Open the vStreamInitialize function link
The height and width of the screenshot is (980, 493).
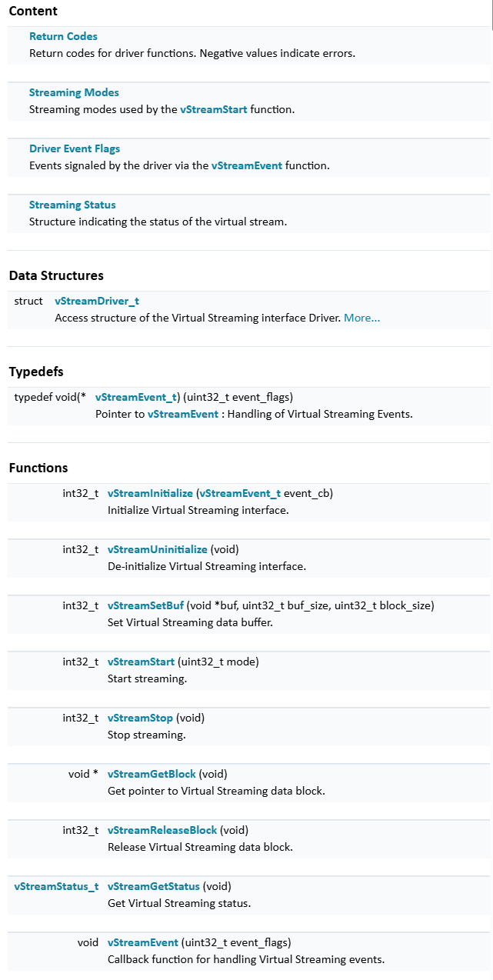tap(150, 493)
